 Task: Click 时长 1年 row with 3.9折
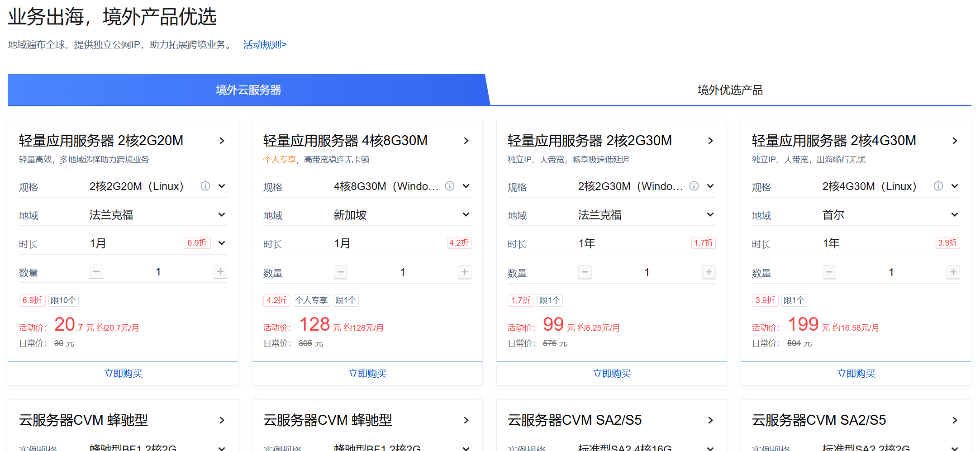(856, 243)
